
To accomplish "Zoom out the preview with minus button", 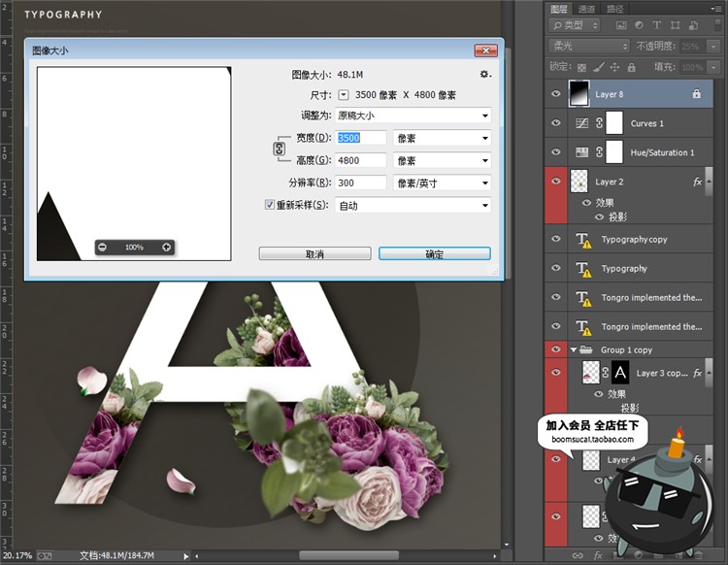I will 103,248.
